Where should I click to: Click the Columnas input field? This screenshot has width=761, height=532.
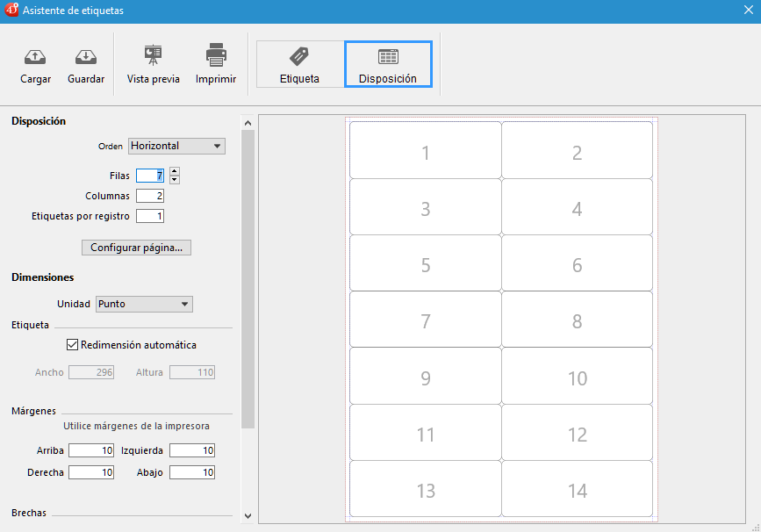(x=149, y=196)
